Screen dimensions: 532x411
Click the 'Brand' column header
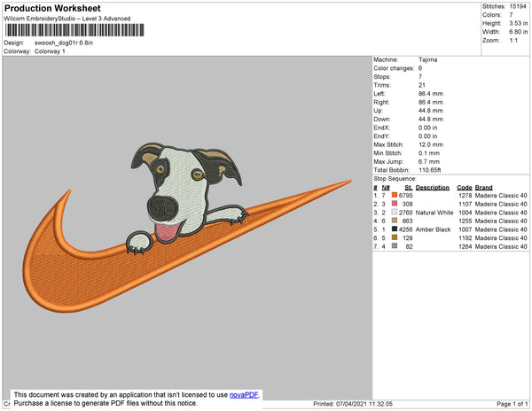click(483, 188)
